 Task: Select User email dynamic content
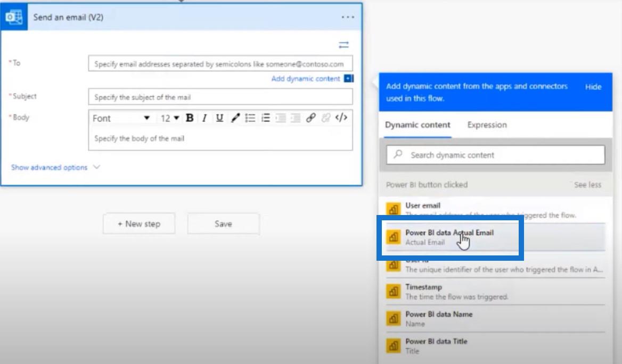click(495, 209)
